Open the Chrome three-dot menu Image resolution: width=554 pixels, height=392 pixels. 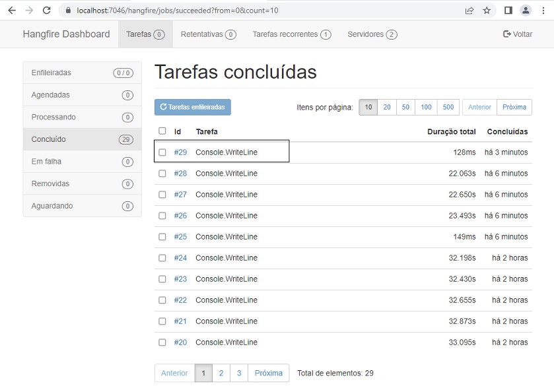point(543,11)
